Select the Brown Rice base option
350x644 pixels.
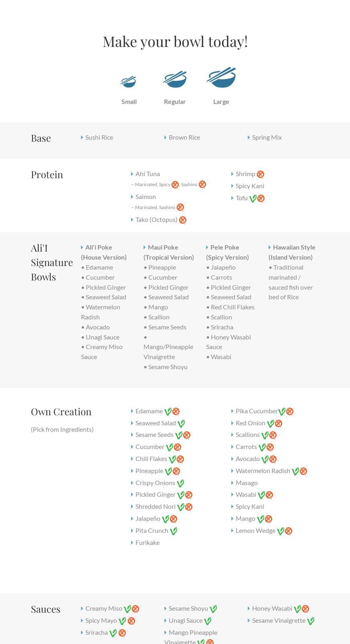click(184, 138)
